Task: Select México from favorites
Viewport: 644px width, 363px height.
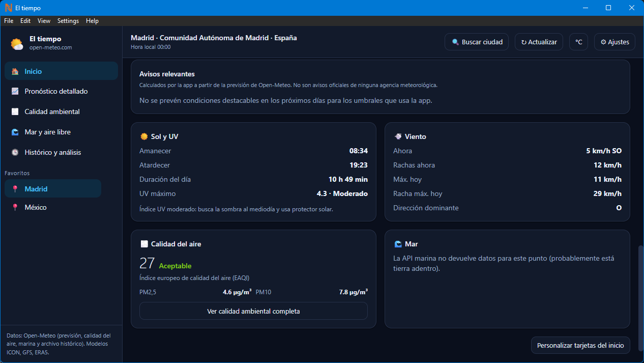Action: tap(53, 207)
